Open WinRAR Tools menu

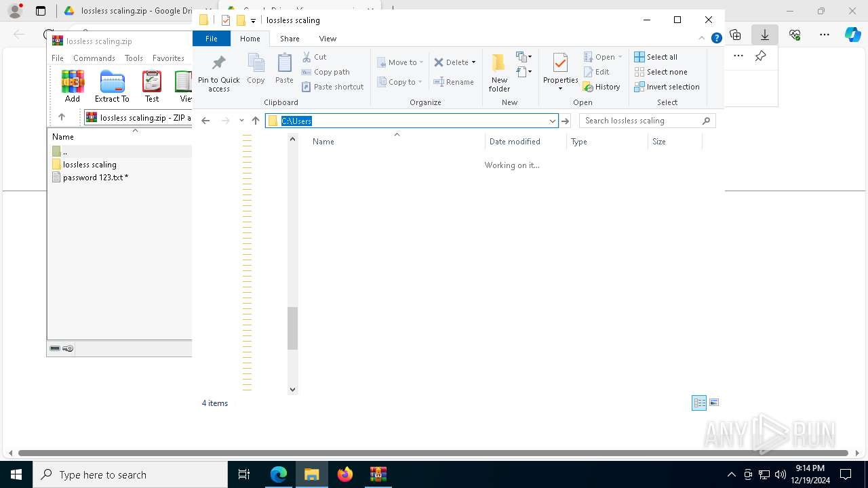134,58
